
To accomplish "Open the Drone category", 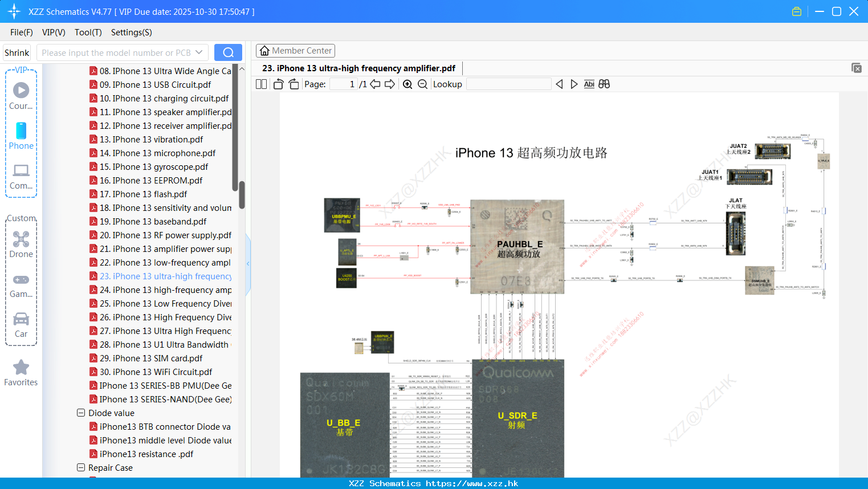I will pos(21,244).
